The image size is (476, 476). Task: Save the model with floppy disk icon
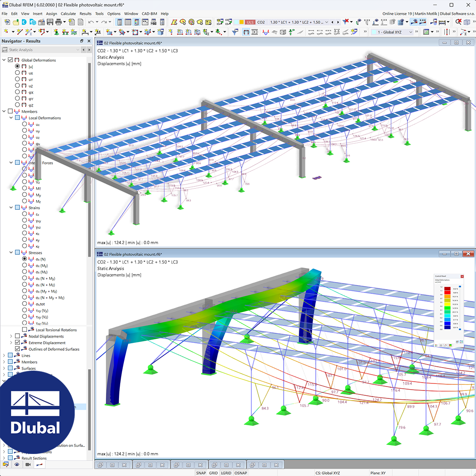click(x=50, y=22)
